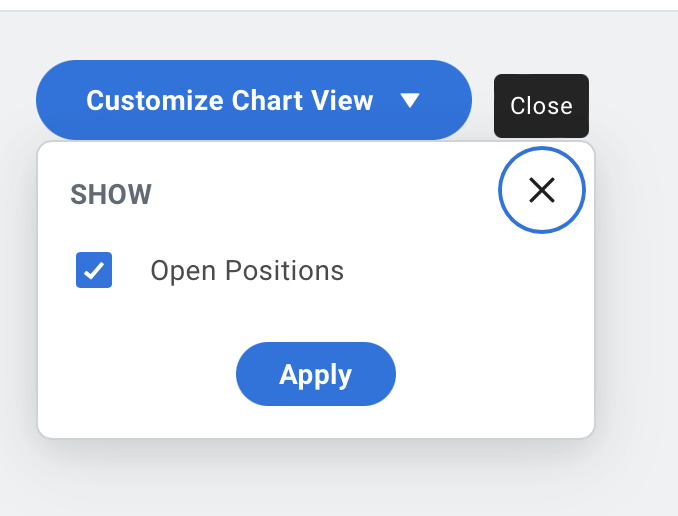Toggle the blue checkmark icon box
678x516 pixels.
pos(94,270)
